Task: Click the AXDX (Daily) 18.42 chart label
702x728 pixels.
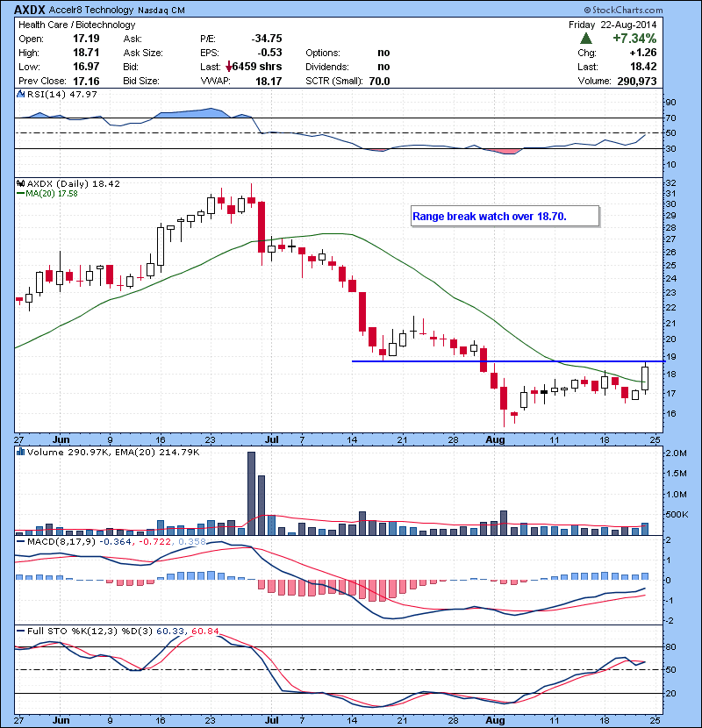Action: 74,184
